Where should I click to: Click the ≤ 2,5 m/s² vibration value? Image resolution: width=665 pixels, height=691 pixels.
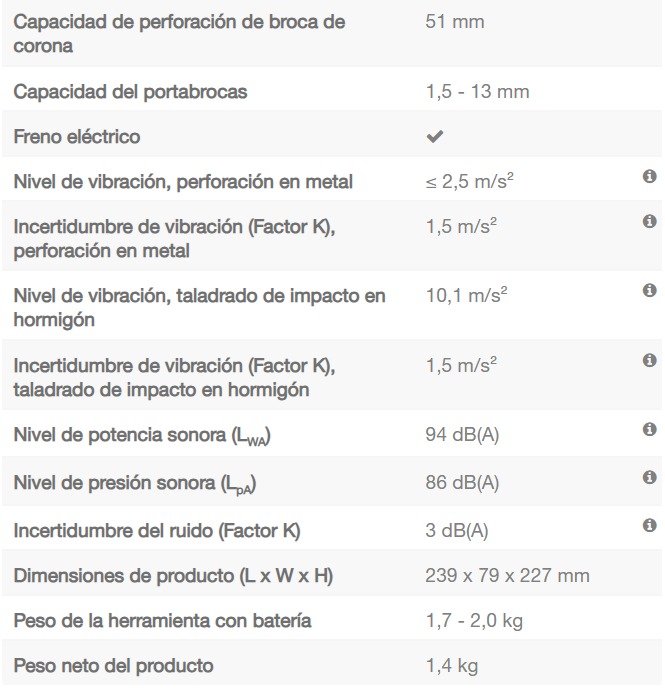(469, 181)
